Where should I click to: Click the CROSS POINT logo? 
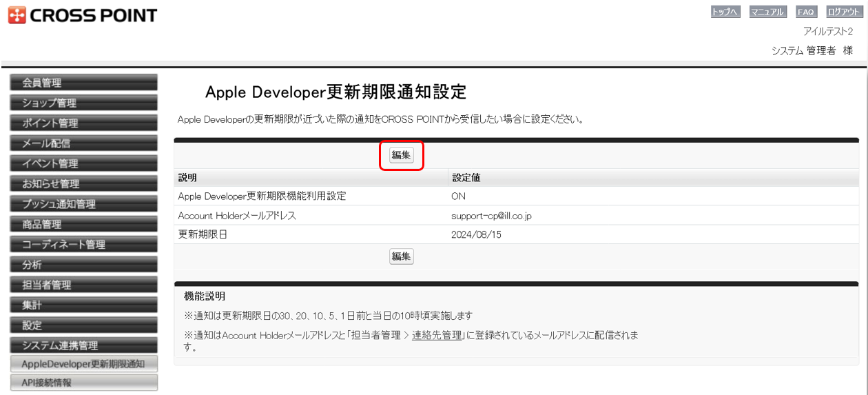point(83,15)
